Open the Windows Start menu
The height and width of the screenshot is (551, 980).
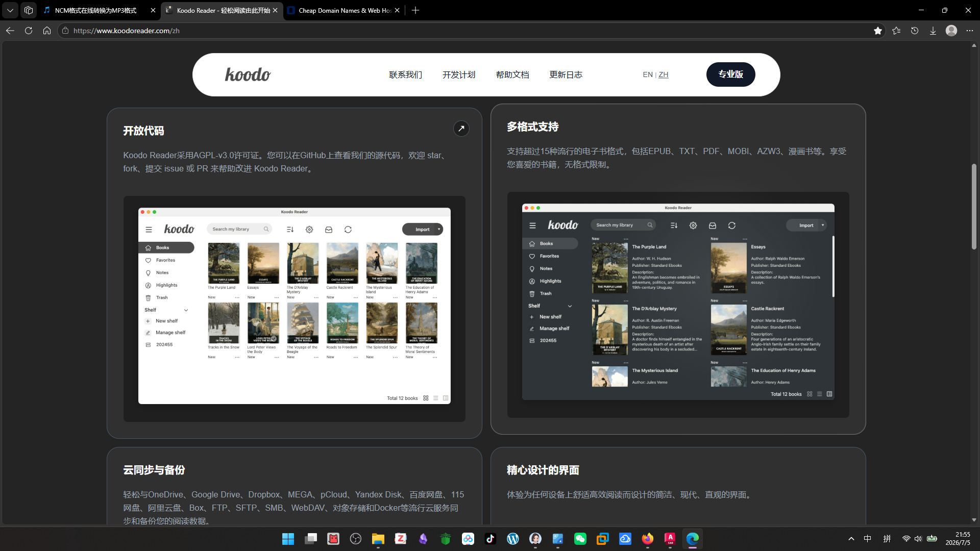[288, 539]
